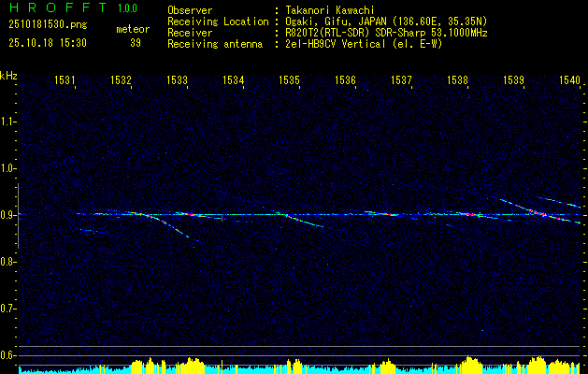Select observer name Takanori Kawachi
Viewport: 588px width, 374px height.
(330, 10)
